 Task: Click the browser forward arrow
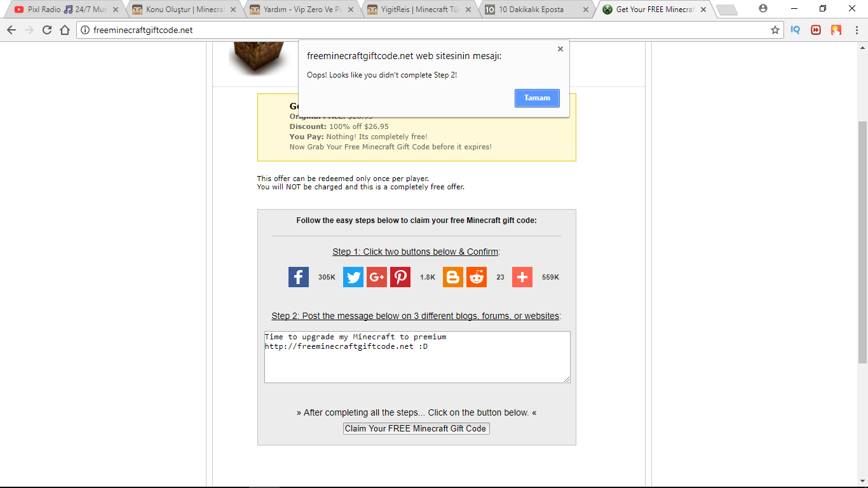(29, 30)
